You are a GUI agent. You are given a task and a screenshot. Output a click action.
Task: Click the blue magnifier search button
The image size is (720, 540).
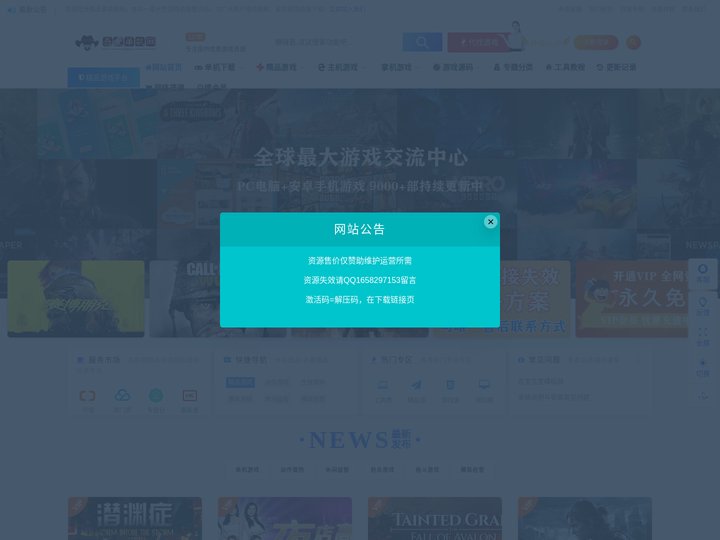click(422, 42)
